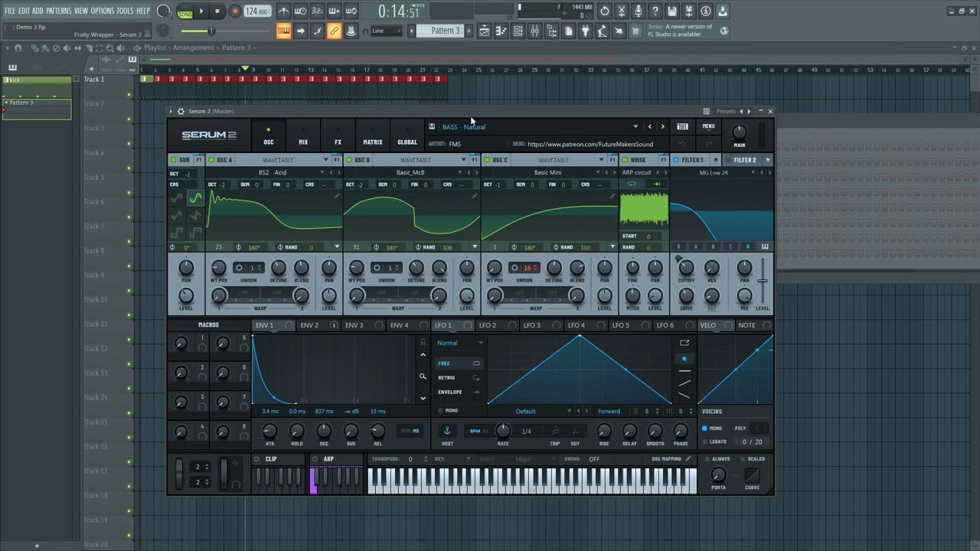Switch to Serum GLOBAL tab
Image resolution: width=980 pixels, height=551 pixels.
click(407, 135)
